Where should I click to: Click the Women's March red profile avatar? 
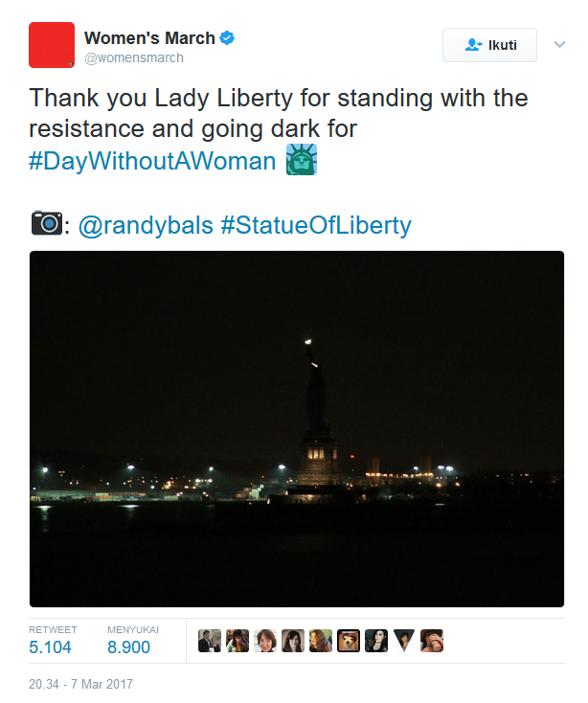point(52,45)
